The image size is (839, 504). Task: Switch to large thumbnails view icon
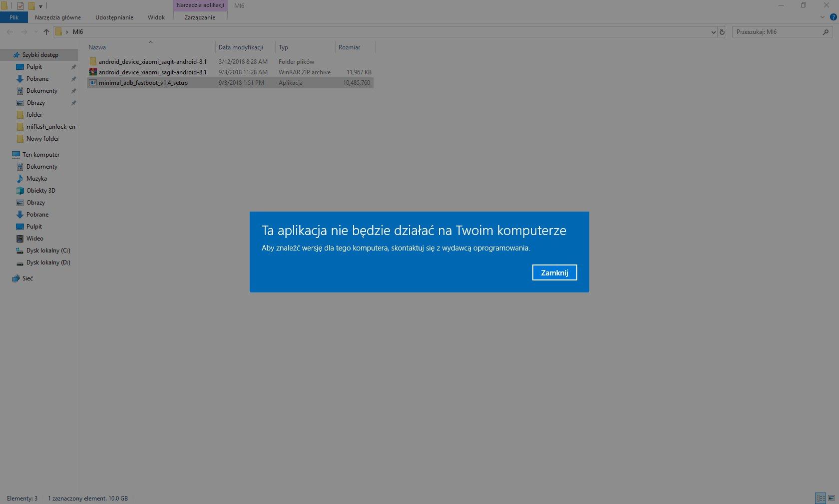[831, 498]
